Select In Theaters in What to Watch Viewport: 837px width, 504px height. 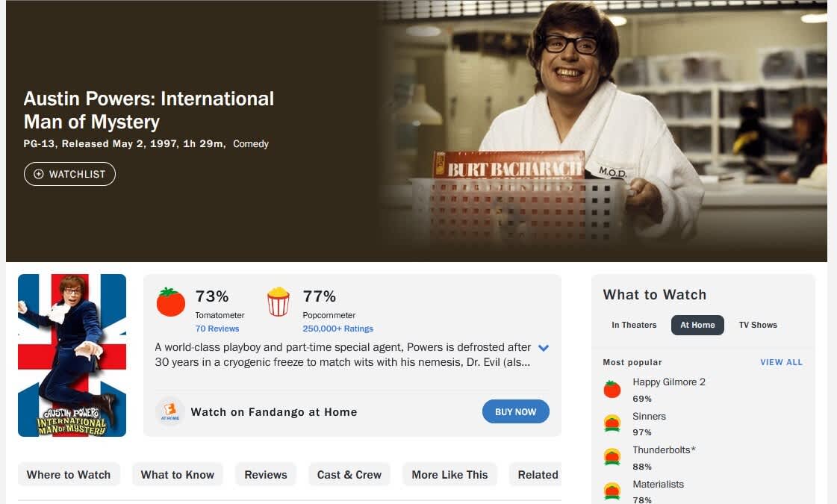(x=634, y=325)
